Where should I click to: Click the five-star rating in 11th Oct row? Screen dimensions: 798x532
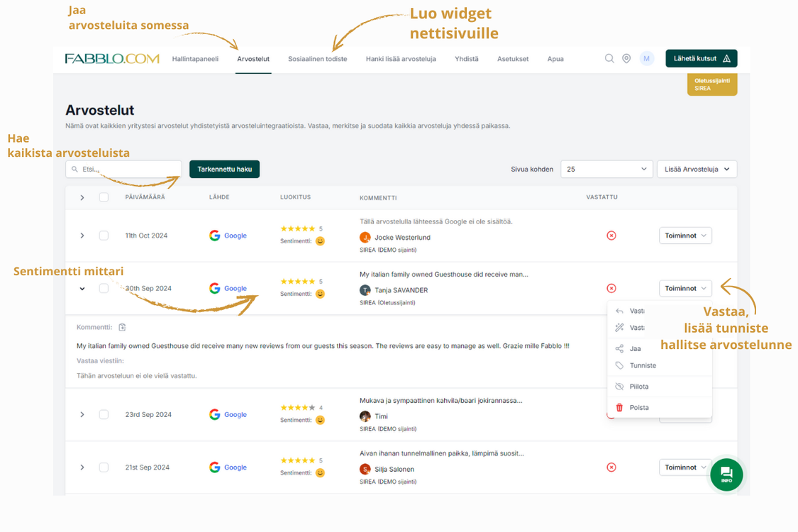(x=298, y=228)
